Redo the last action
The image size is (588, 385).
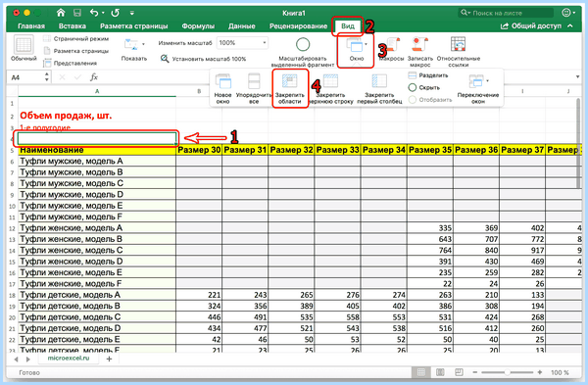pyautogui.click(x=115, y=13)
